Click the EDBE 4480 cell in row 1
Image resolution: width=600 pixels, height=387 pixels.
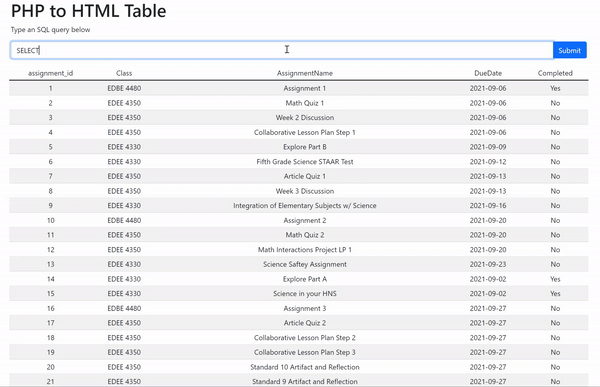(x=124, y=88)
